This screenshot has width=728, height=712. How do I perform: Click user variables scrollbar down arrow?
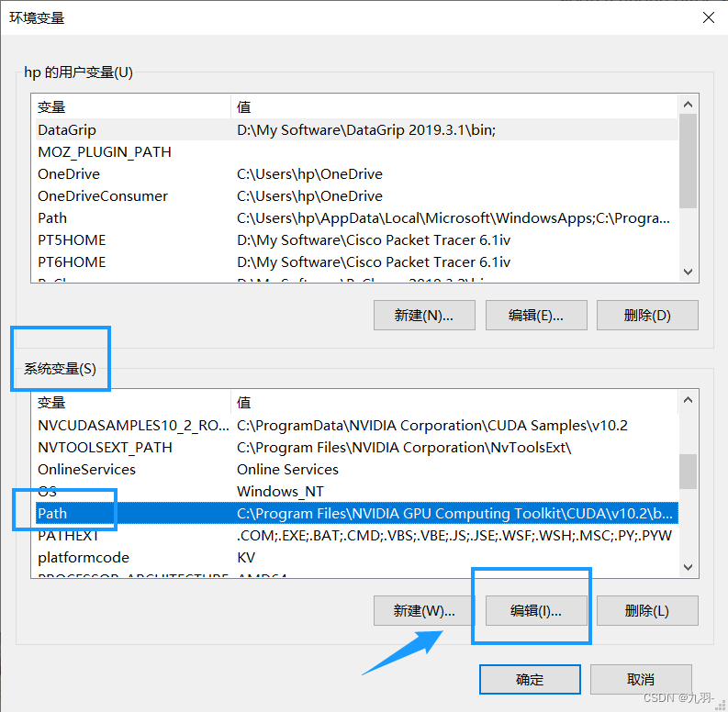click(x=689, y=272)
